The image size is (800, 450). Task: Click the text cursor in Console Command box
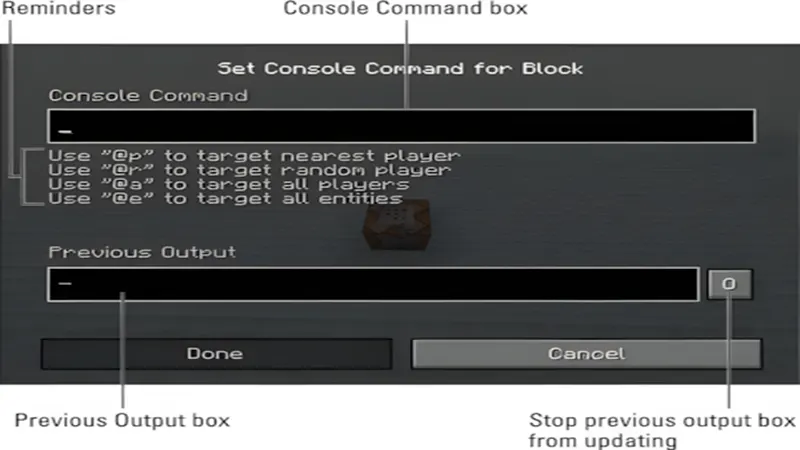coord(65,132)
